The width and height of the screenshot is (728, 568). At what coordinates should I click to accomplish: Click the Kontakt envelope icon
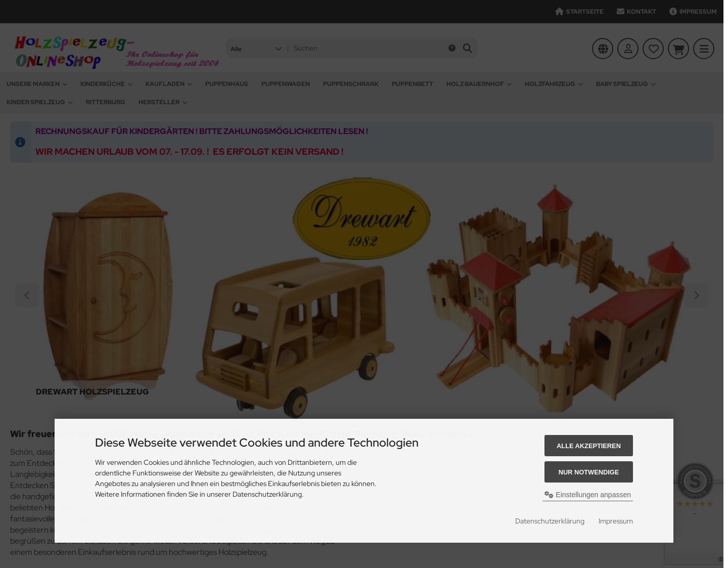tap(620, 12)
